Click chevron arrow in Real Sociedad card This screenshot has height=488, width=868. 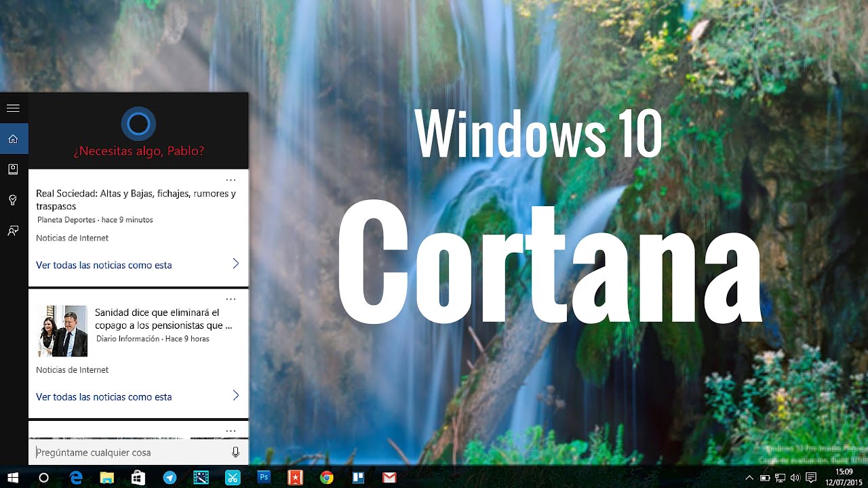(236, 264)
